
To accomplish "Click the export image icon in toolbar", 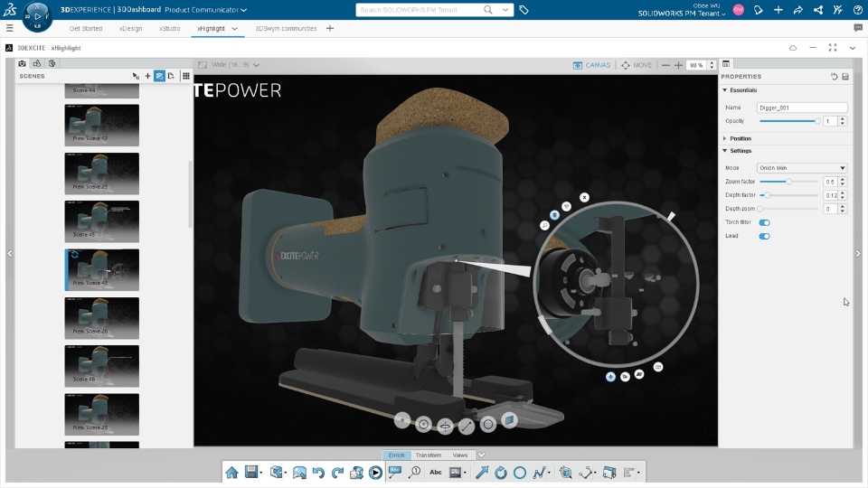I will coord(299,472).
